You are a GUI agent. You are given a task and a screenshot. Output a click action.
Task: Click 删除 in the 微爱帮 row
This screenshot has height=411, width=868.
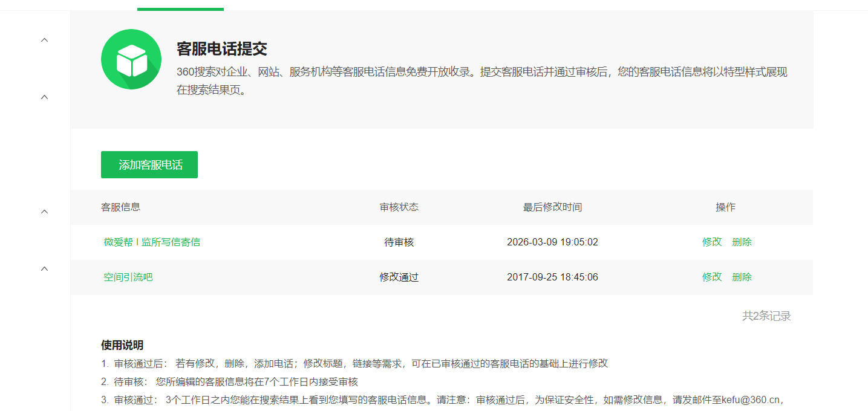coord(742,242)
